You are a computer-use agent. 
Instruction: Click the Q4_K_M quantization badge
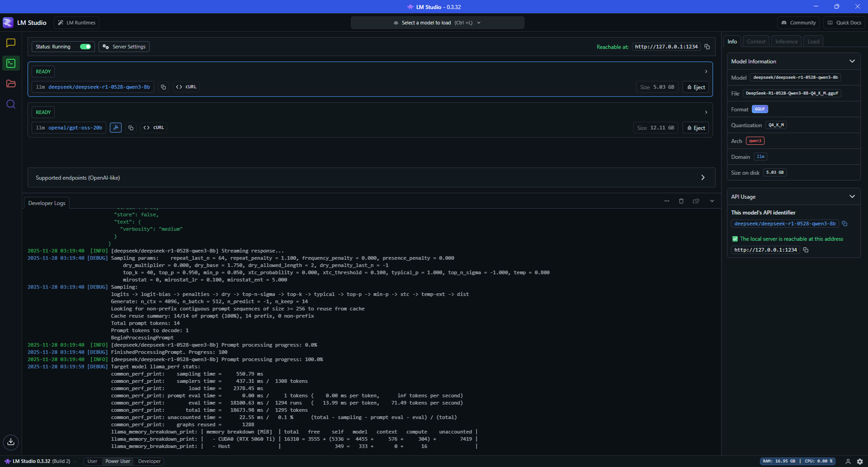[x=776, y=125]
